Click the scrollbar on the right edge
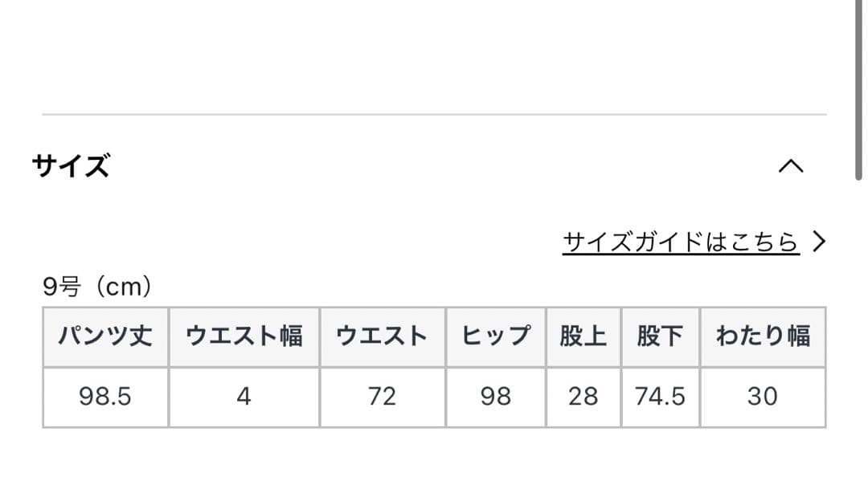 click(860, 88)
